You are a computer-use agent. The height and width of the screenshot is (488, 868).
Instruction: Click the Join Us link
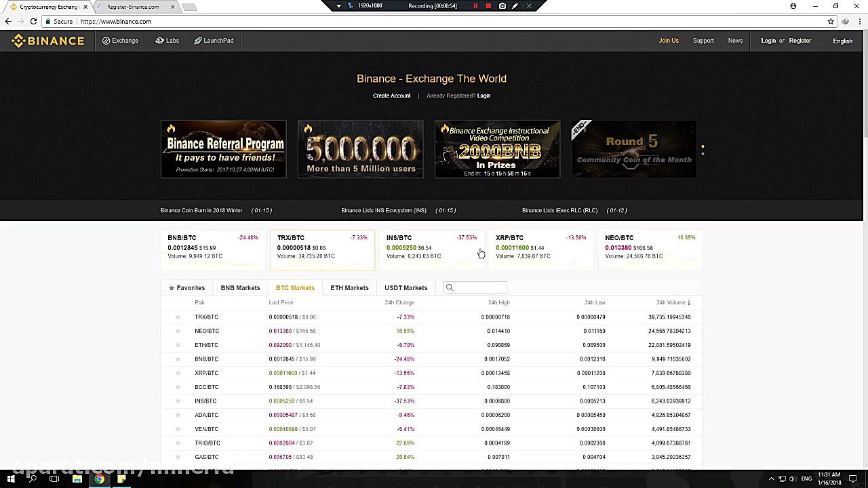669,41
